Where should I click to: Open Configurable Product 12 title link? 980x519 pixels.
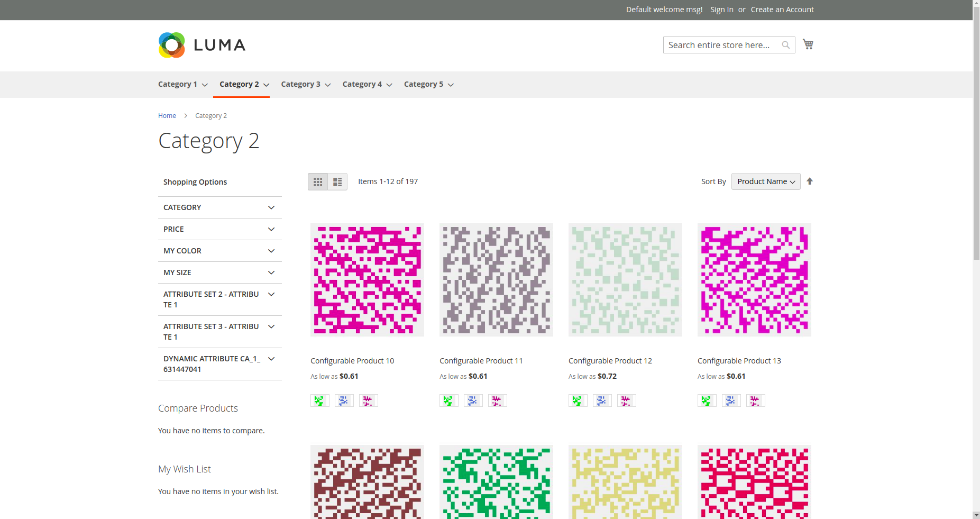point(610,361)
